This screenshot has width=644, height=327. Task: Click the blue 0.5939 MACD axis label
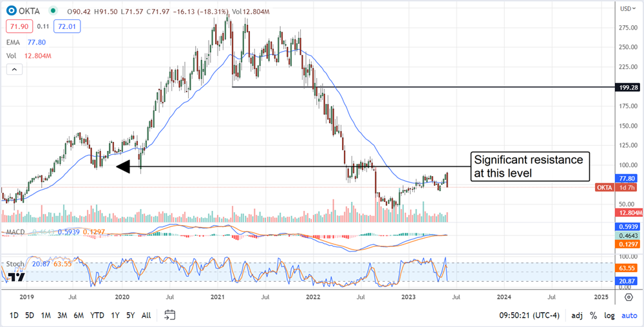tap(628, 226)
